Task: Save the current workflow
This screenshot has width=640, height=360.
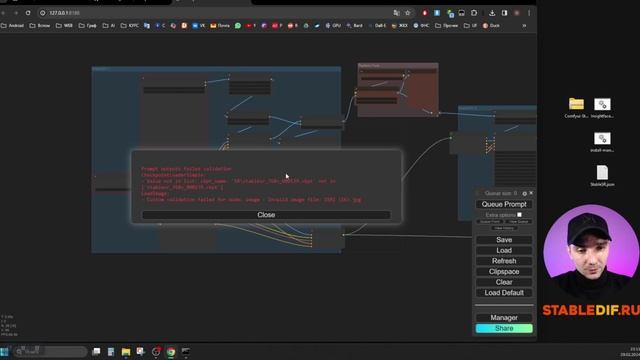Action: pos(504,240)
